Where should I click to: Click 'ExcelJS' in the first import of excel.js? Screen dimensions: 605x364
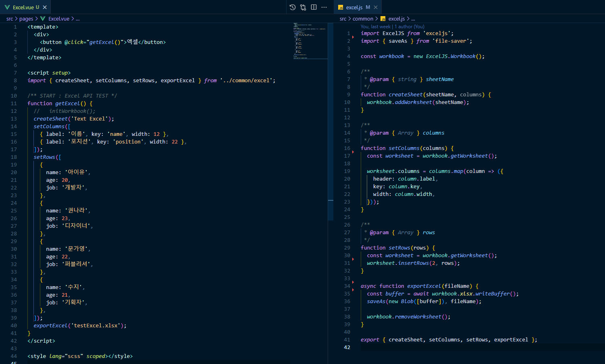pyautogui.click(x=393, y=33)
